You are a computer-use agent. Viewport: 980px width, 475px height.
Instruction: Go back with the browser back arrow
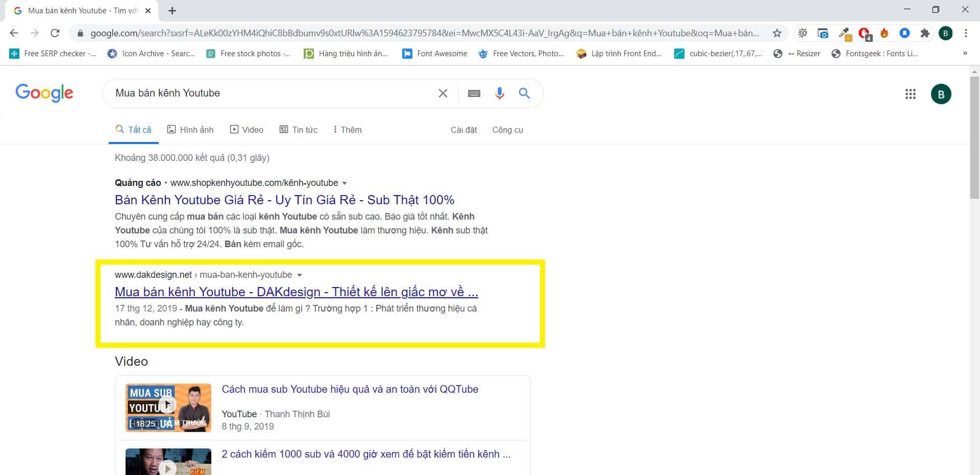[x=14, y=33]
